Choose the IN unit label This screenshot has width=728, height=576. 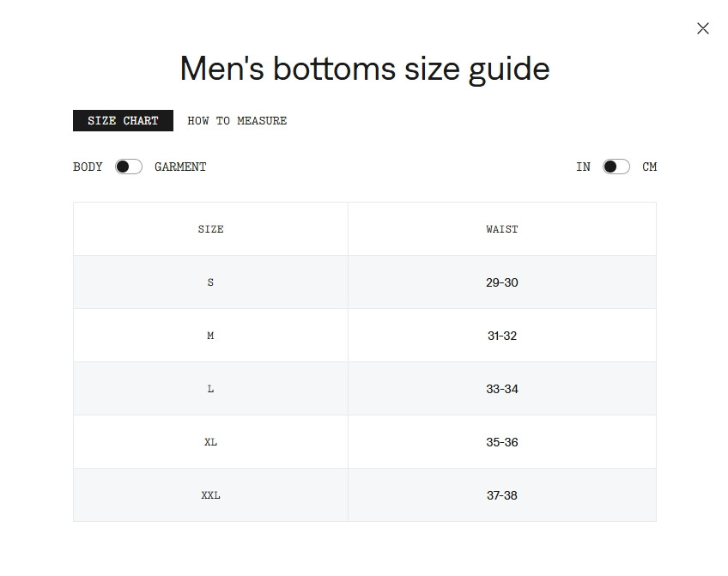[x=583, y=167]
